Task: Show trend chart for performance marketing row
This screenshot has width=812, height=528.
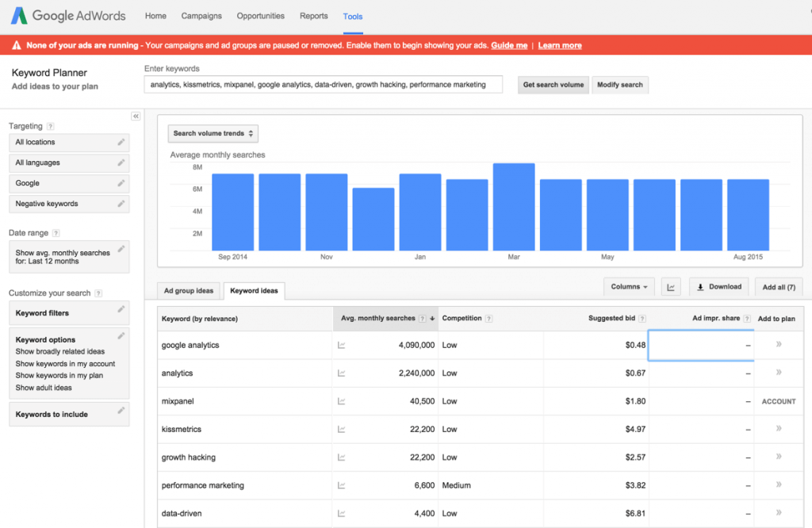Action: 341,485
